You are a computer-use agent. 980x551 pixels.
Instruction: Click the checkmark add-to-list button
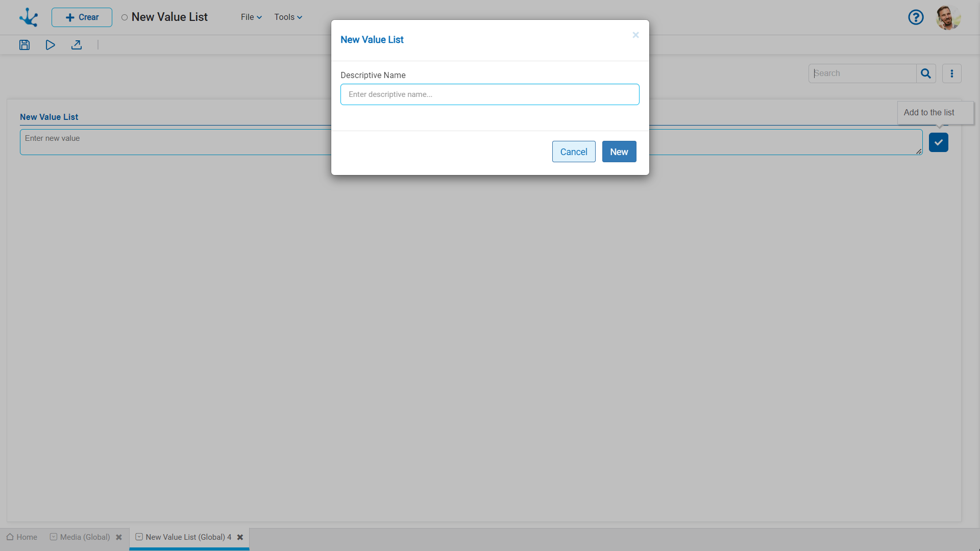pos(938,142)
